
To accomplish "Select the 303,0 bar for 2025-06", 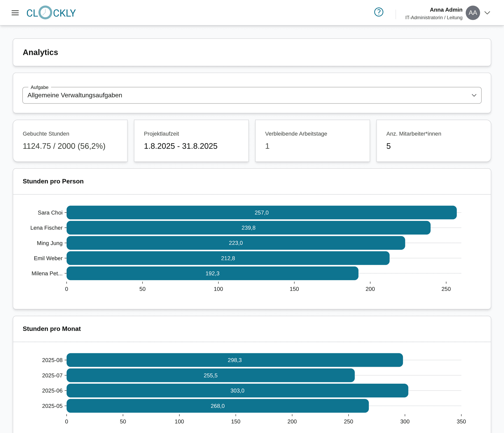I will (x=237, y=390).
